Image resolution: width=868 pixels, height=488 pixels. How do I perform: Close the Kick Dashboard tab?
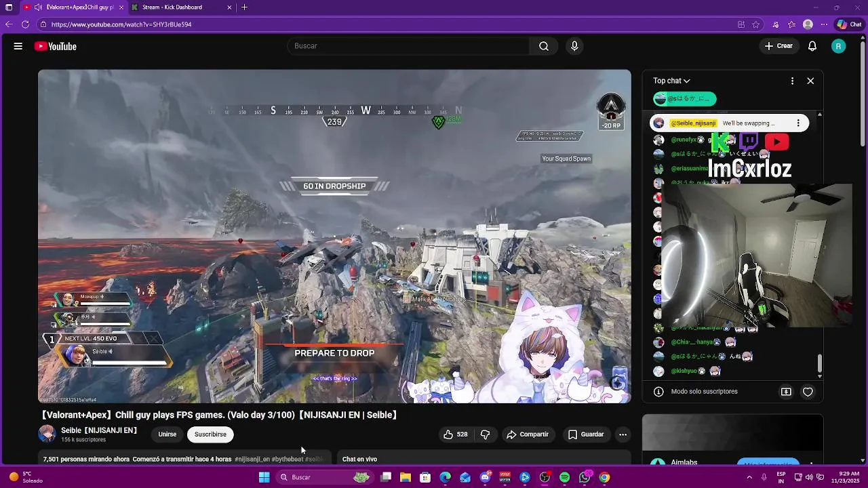point(229,7)
